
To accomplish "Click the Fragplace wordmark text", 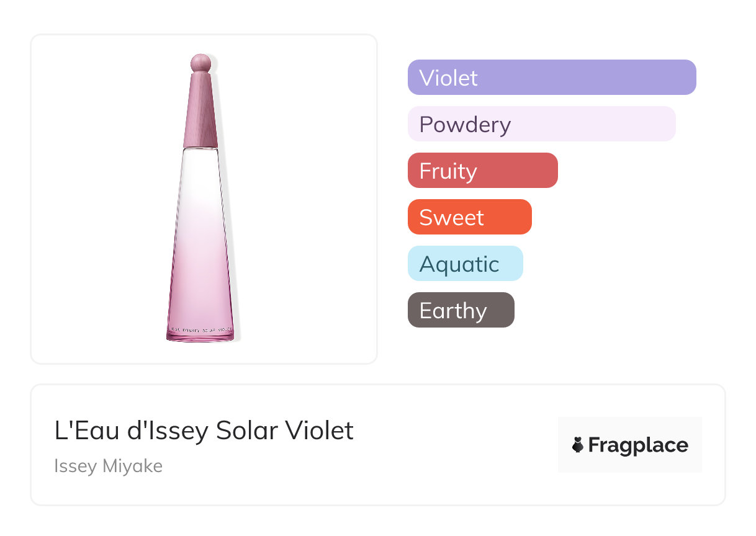I will click(x=638, y=445).
